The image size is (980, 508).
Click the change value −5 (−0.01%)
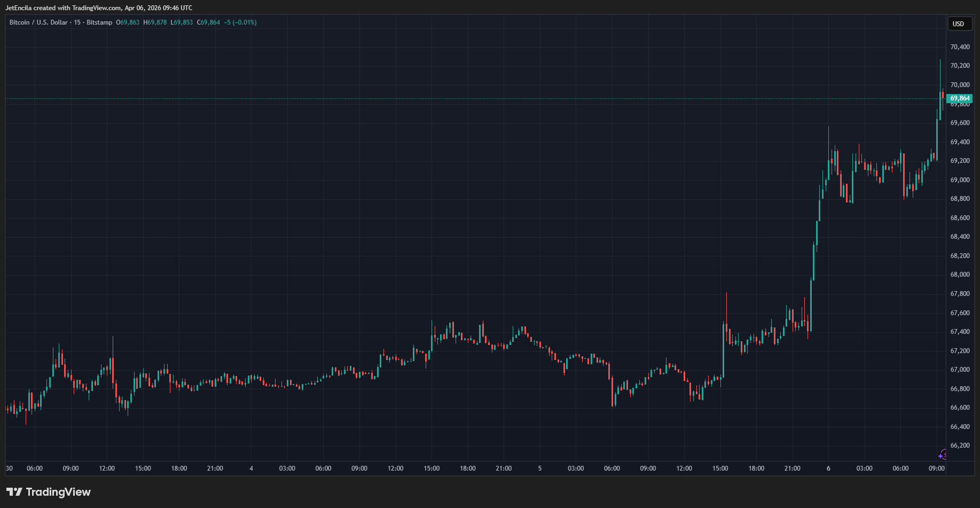tap(240, 22)
